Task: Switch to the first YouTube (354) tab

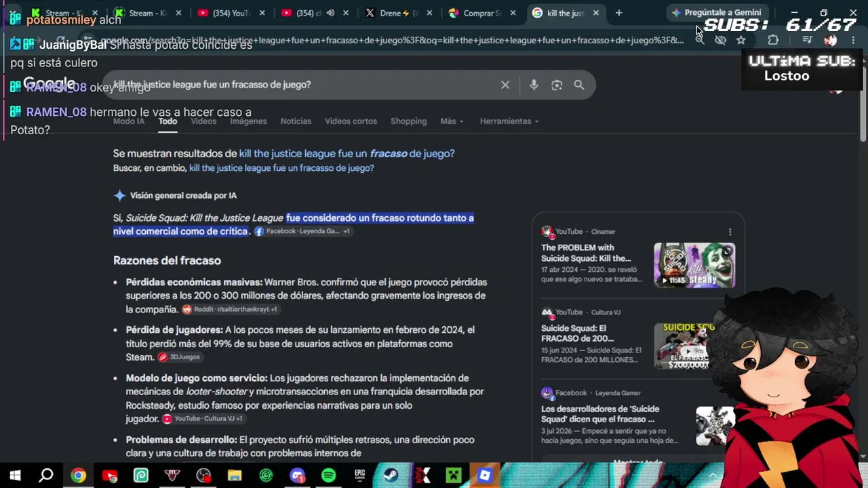Action: click(x=232, y=13)
